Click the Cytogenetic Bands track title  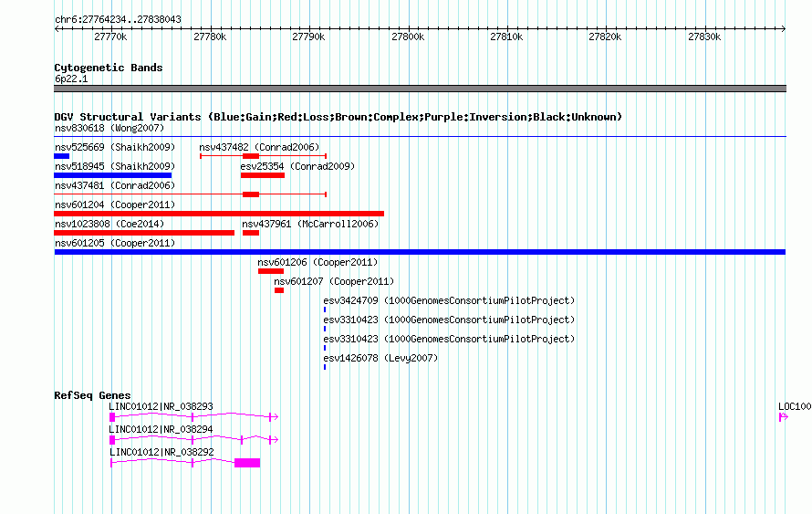click(109, 68)
